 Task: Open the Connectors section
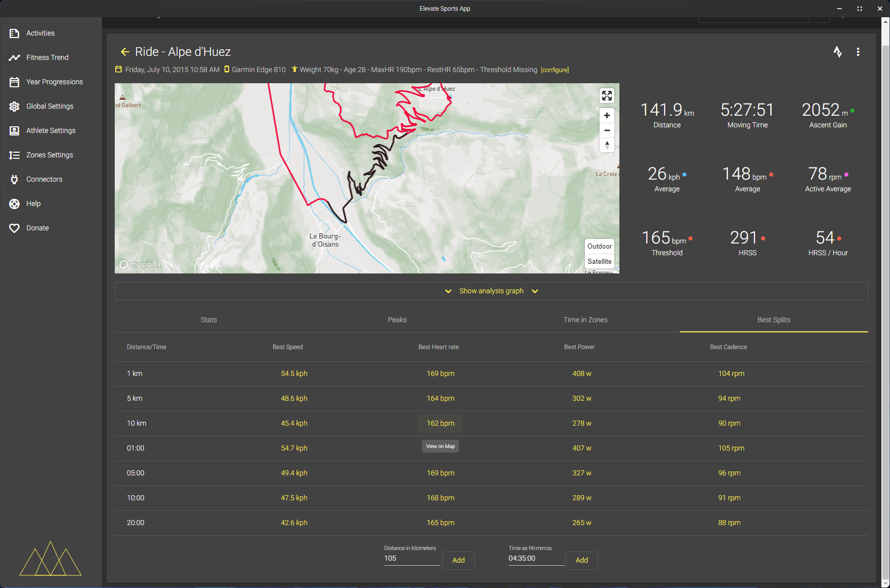pyautogui.click(x=44, y=179)
